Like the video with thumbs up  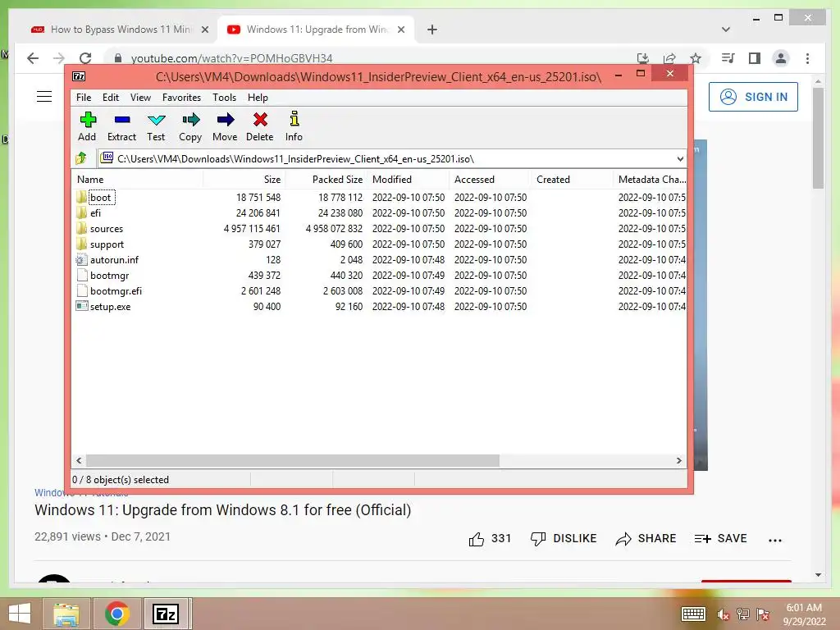(477, 539)
